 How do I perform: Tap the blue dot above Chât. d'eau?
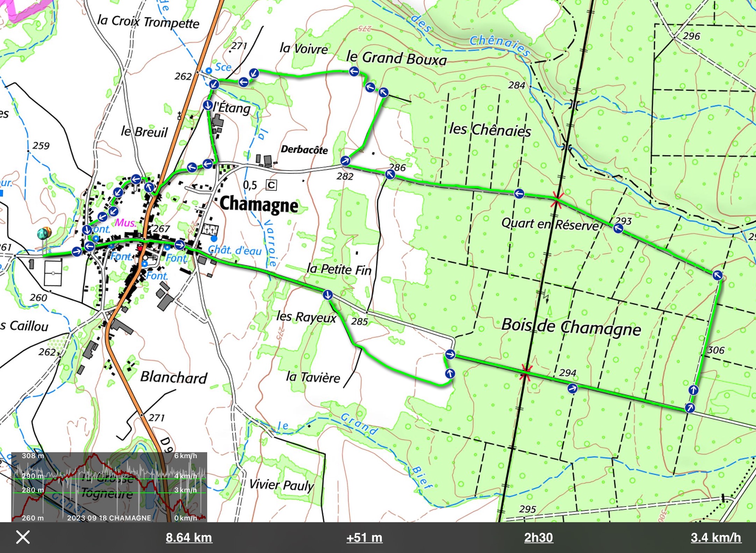tap(214, 239)
